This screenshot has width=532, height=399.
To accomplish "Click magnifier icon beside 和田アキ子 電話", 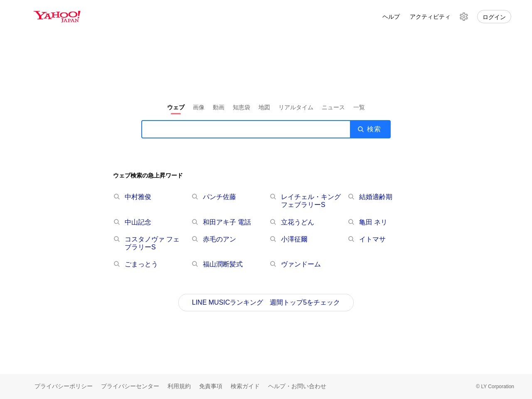I will point(195,222).
